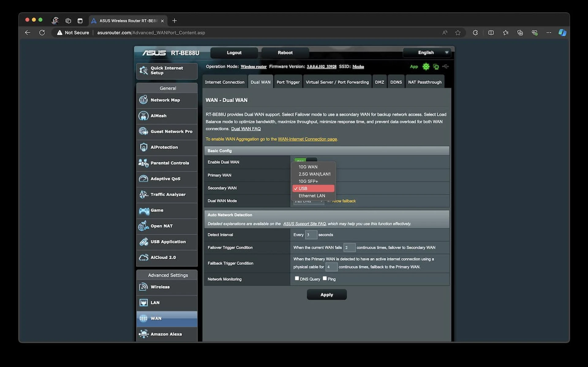Open USB Application icon
The image size is (588, 367).
coord(143,242)
